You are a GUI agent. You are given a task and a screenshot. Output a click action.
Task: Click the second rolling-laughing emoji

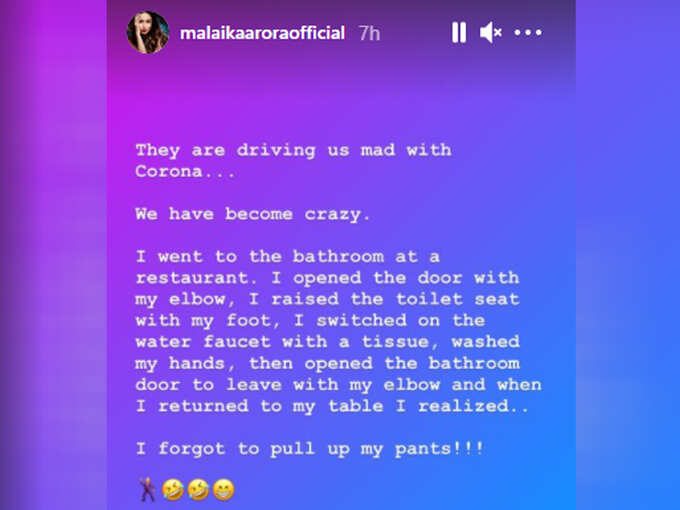198,490
